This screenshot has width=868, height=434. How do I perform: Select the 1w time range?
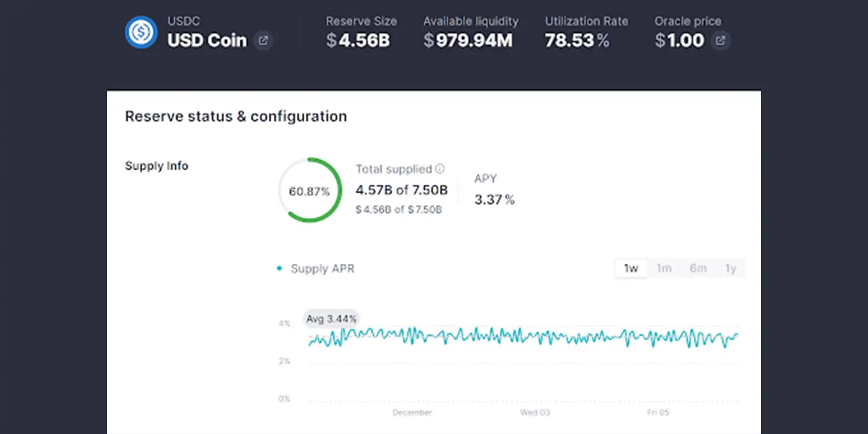630,268
